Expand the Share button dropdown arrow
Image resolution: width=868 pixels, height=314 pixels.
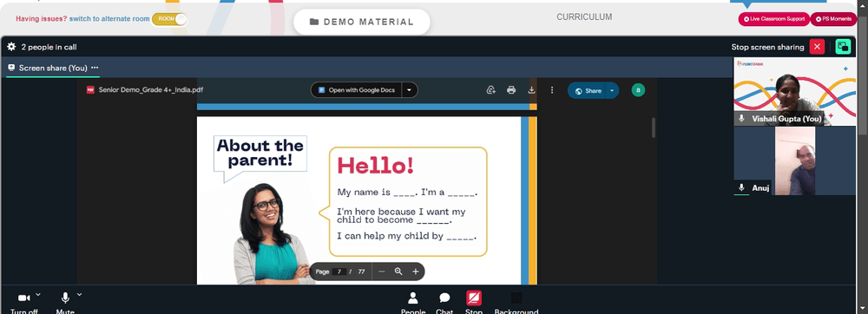tap(612, 91)
